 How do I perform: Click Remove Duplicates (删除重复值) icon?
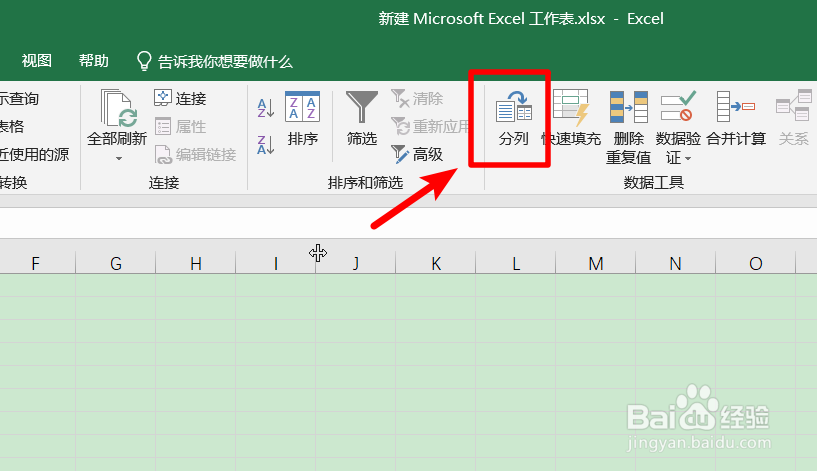(x=628, y=107)
